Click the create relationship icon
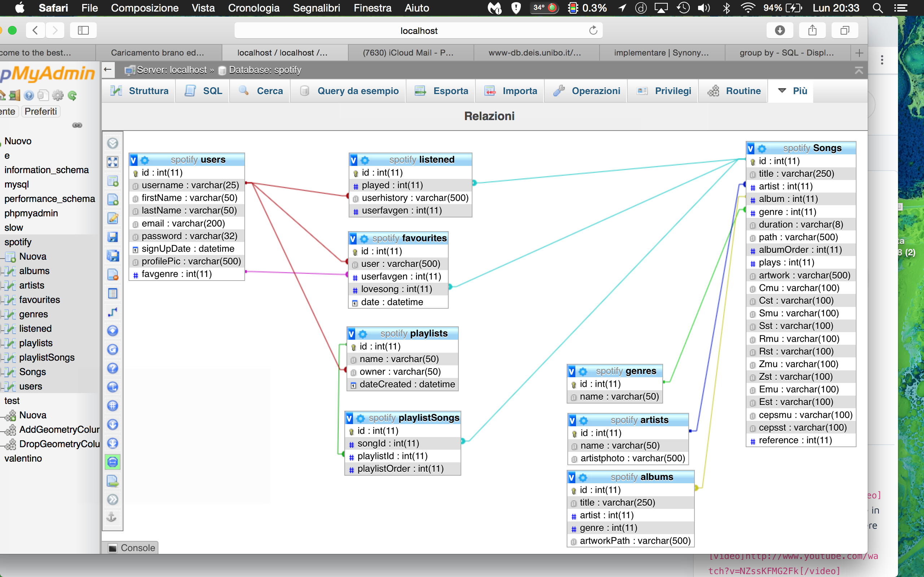The height and width of the screenshot is (577, 924). [113, 312]
